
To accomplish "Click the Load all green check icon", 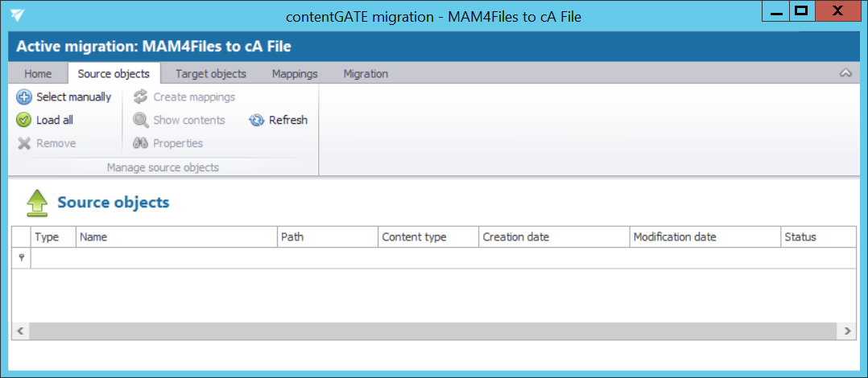I will pos(24,121).
